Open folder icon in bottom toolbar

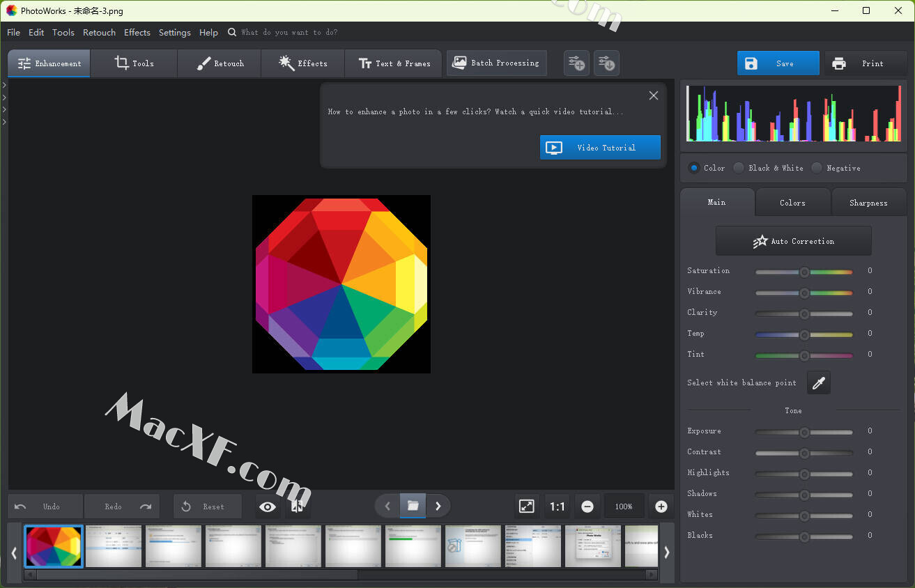[x=413, y=506]
